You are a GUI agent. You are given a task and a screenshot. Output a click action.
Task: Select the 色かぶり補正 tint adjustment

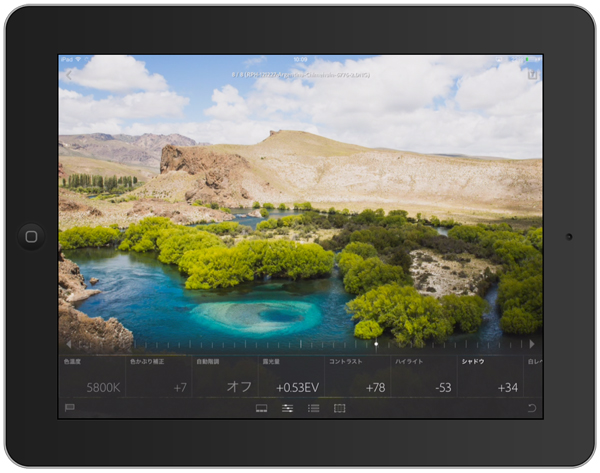click(158, 377)
